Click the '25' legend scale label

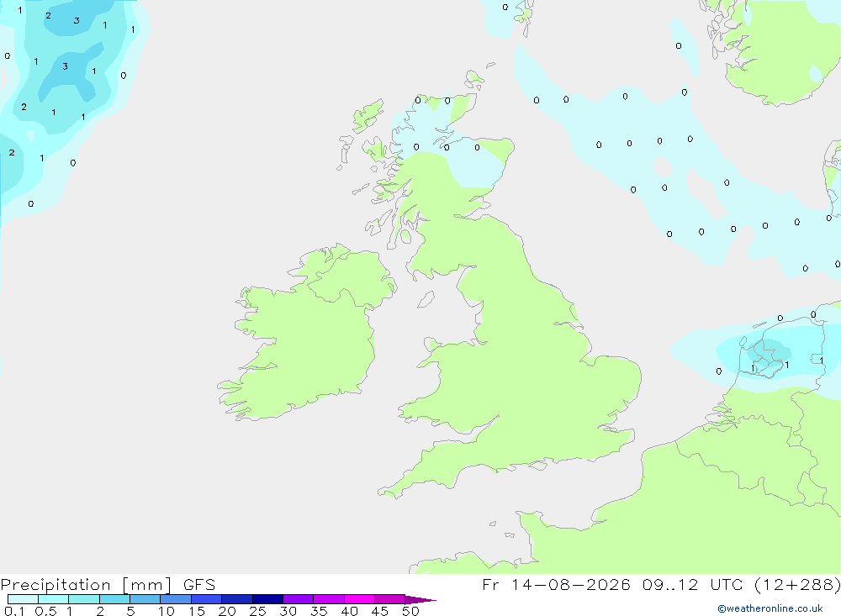pyautogui.click(x=258, y=611)
